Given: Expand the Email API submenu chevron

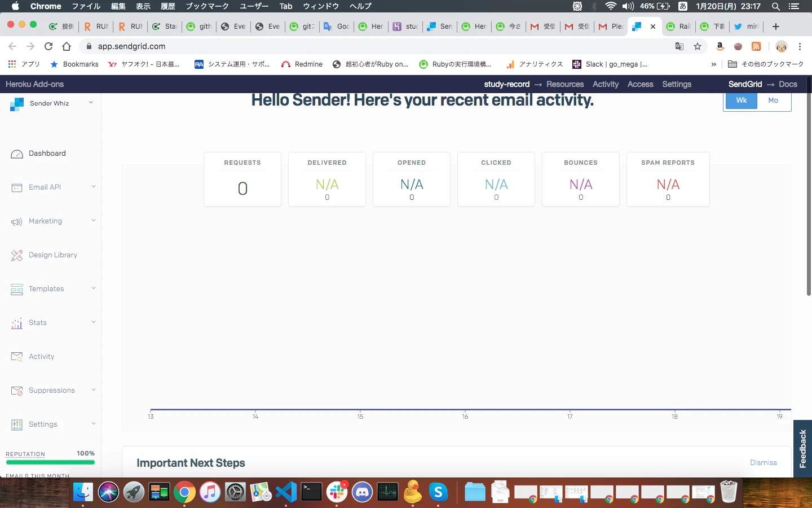Looking at the screenshot, I should click(x=94, y=186).
